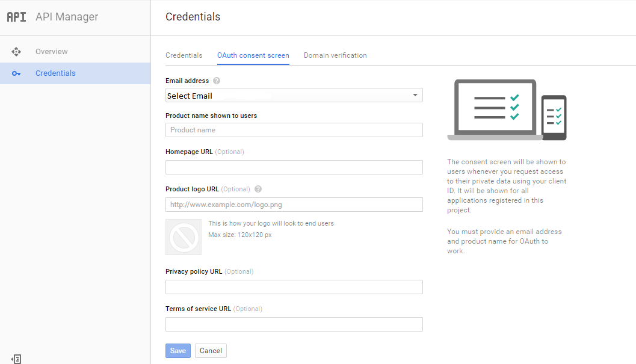Click the laptop and phone consent illustration
Screen dimensions: 636x364
pos(507,110)
